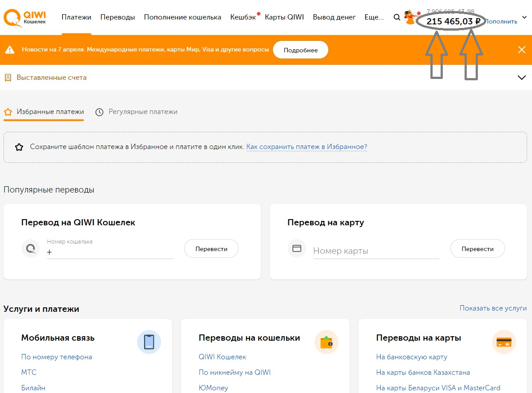Open the Карты QIWI menu item
The height and width of the screenshot is (393, 532).
click(x=284, y=17)
